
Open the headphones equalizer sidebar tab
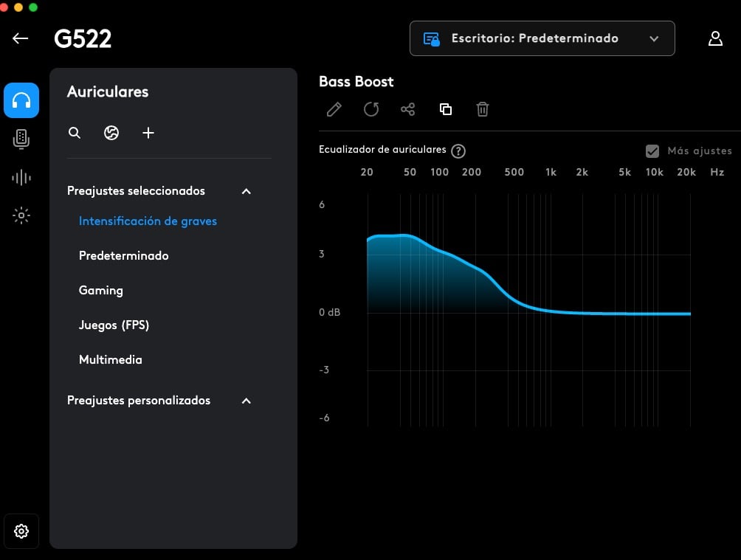pyautogui.click(x=21, y=100)
